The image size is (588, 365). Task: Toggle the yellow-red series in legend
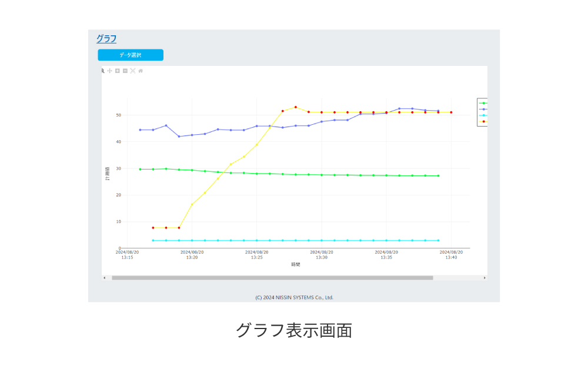click(x=483, y=122)
